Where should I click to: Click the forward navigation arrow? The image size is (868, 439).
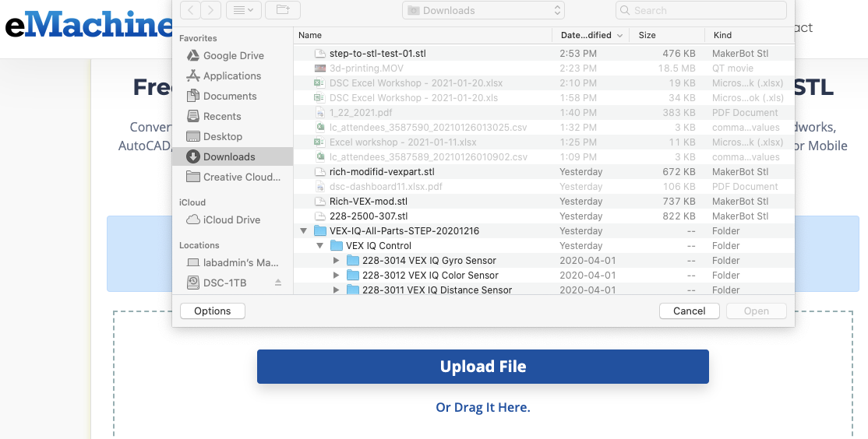pyautogui.click(x=210, y=10)
